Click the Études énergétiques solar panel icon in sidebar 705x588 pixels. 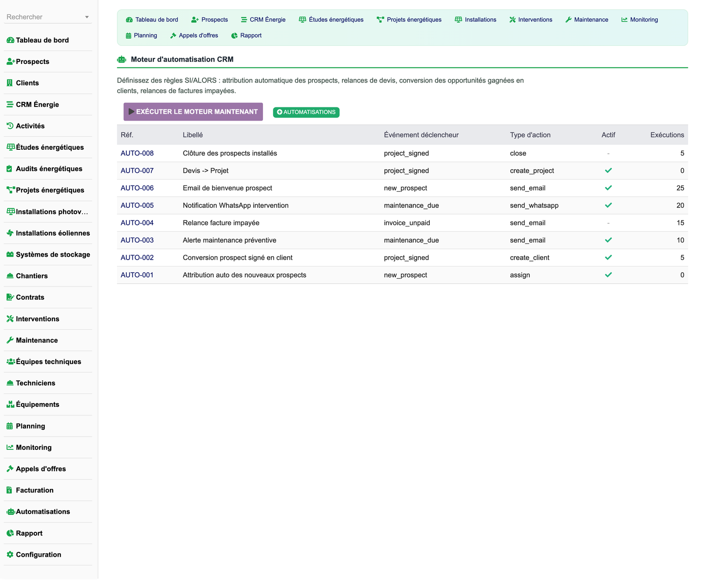click(11, 147)
